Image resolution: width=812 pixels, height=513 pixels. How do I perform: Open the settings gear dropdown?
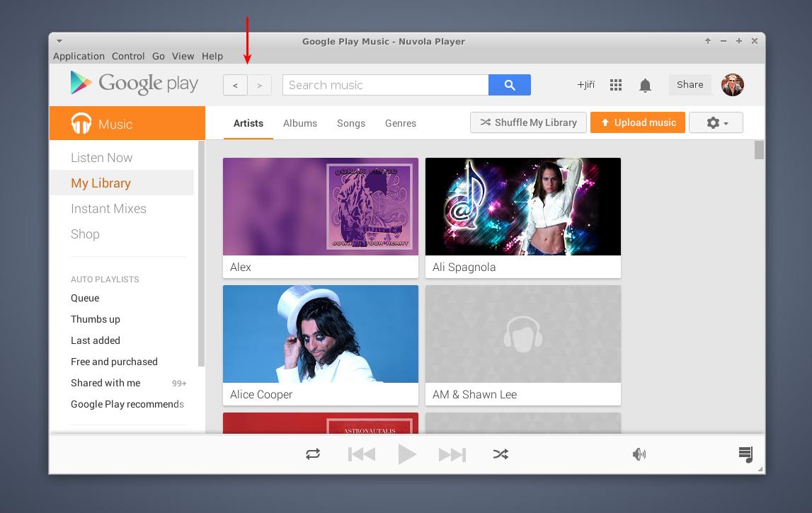pos(716,122)
